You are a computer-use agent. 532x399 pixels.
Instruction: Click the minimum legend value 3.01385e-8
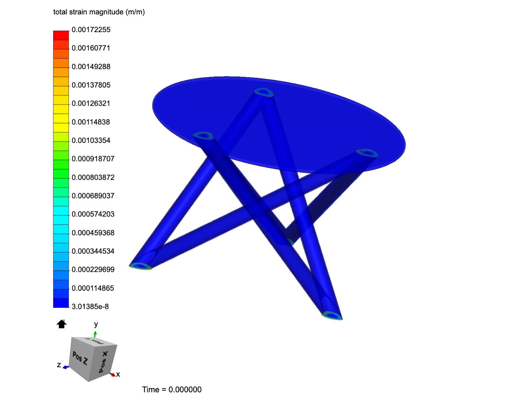[90, 307]
